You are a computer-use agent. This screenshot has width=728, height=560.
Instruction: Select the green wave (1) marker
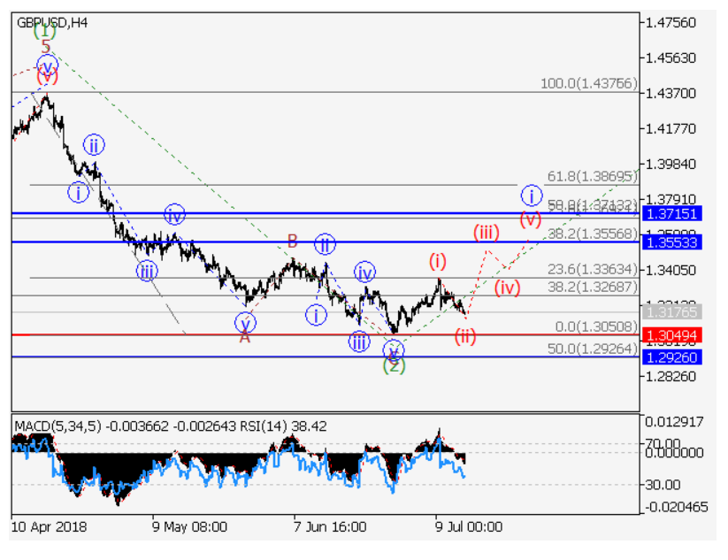(45, 31)
